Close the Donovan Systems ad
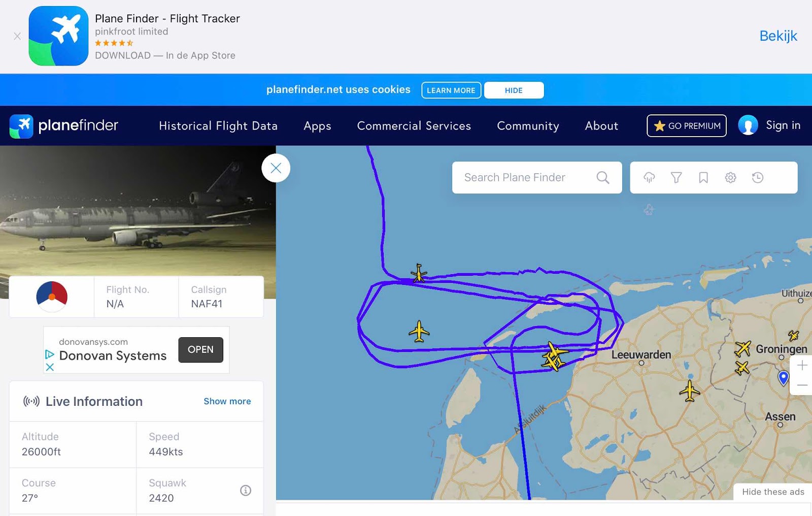Viewport: 812px width, 516px height. [50, 367]
